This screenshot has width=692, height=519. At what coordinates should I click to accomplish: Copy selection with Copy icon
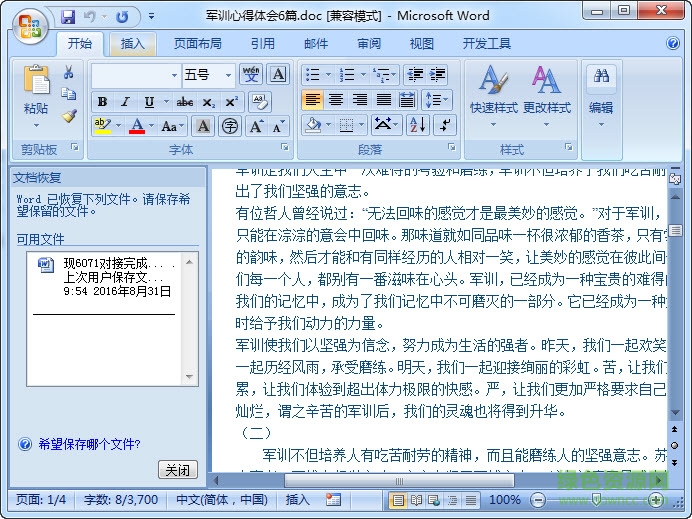point(68,94)
